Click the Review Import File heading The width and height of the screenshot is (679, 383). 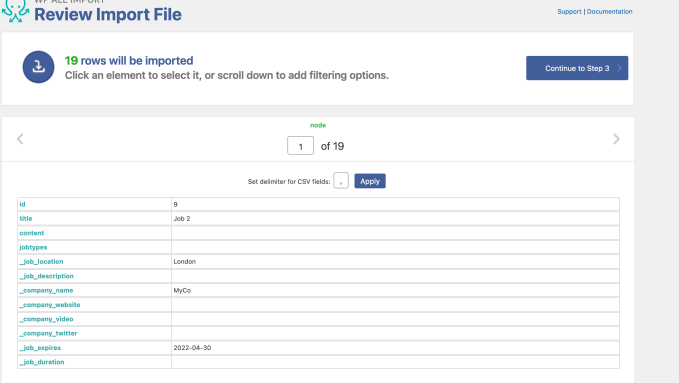pyautogui.click(x=108, y=14)
